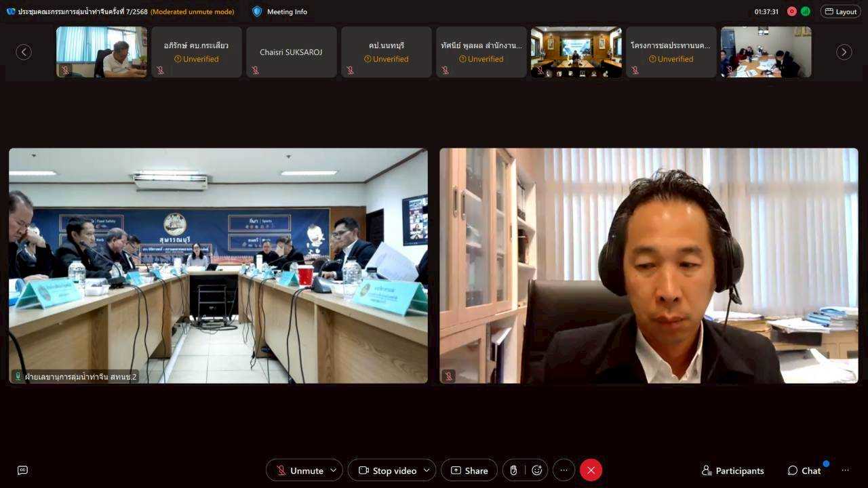868x488 pixels.
Task: Click the raise hand icon
Action: (x=514, y=470)
